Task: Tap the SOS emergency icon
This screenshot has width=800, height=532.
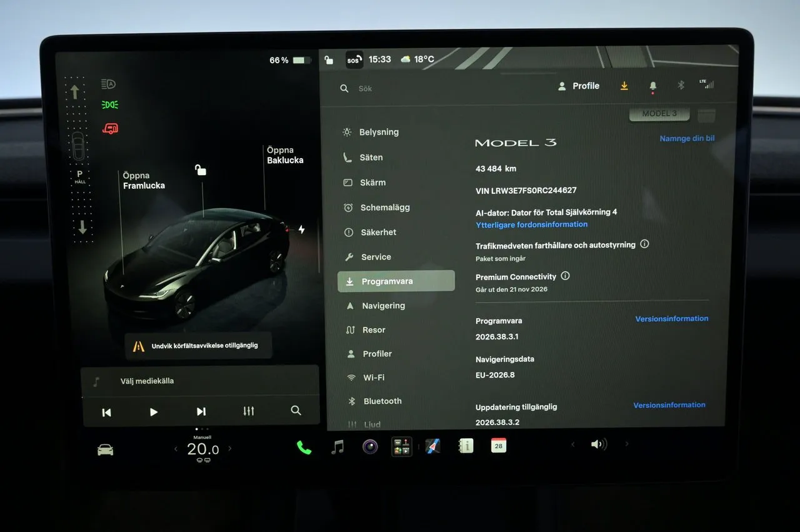Action: pos(354,60)
